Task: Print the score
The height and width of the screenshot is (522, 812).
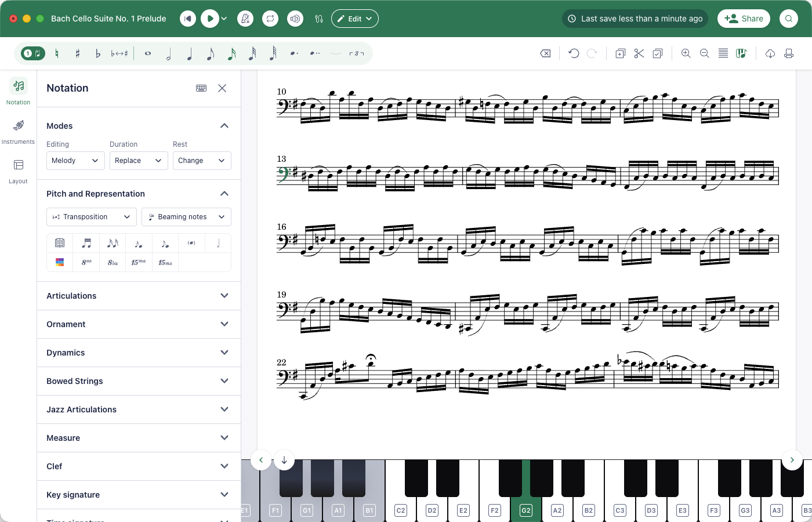Action: click(789, 53)
